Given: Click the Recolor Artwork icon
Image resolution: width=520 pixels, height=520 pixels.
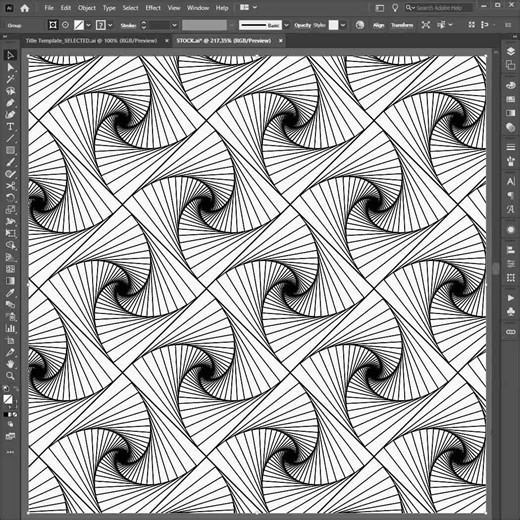Looking at the screenshot, I should coord(360,25).
